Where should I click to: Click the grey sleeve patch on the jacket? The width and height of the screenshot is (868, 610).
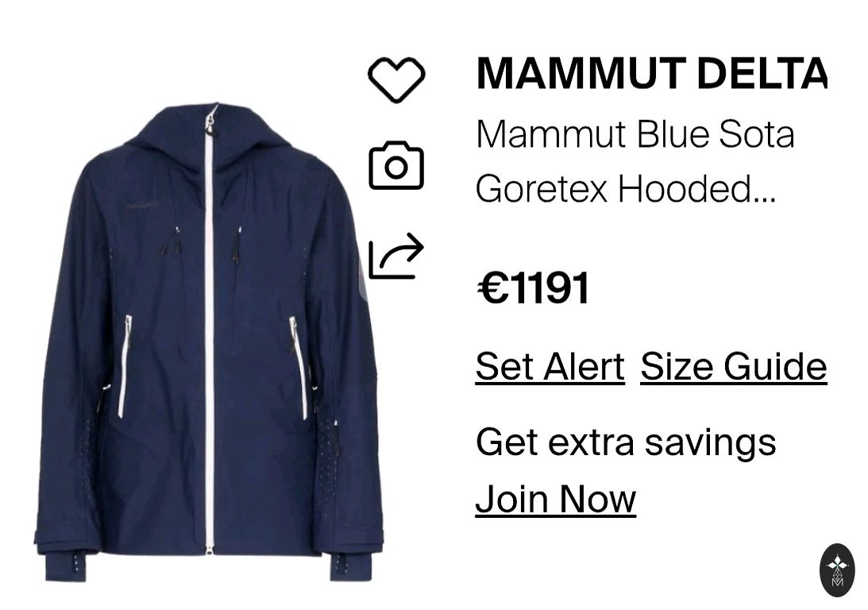pyautogui.click(x=363, y=282)
